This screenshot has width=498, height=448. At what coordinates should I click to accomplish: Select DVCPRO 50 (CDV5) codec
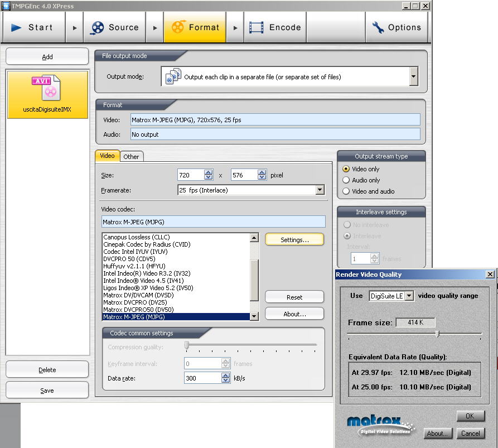176,259
